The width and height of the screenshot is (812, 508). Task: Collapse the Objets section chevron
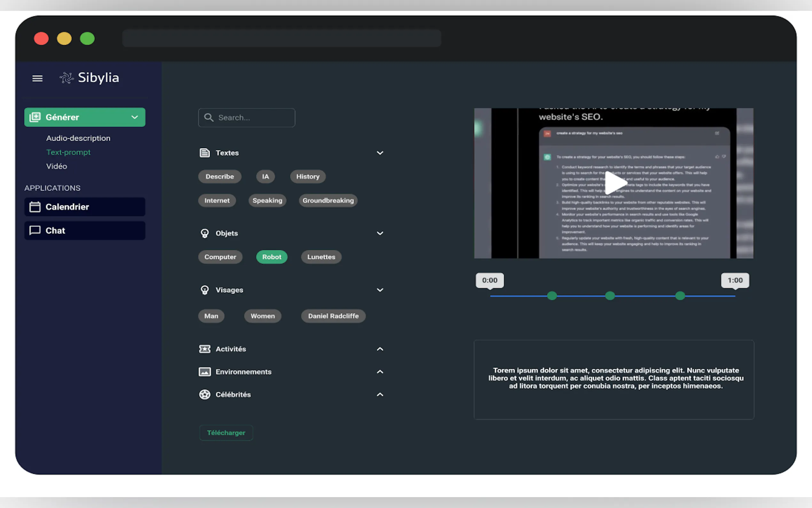coord(380,233)
